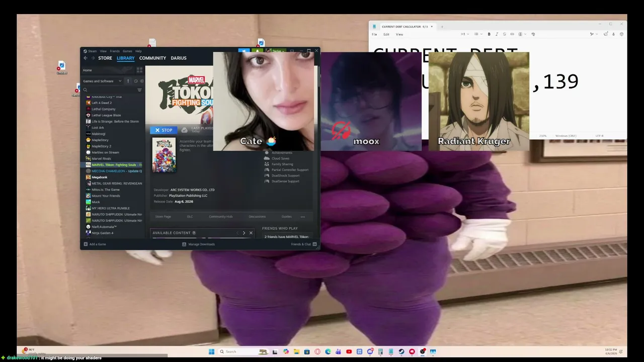
Task: Expand the Games and Software dropdown
Action: click(x=102, y=81)
